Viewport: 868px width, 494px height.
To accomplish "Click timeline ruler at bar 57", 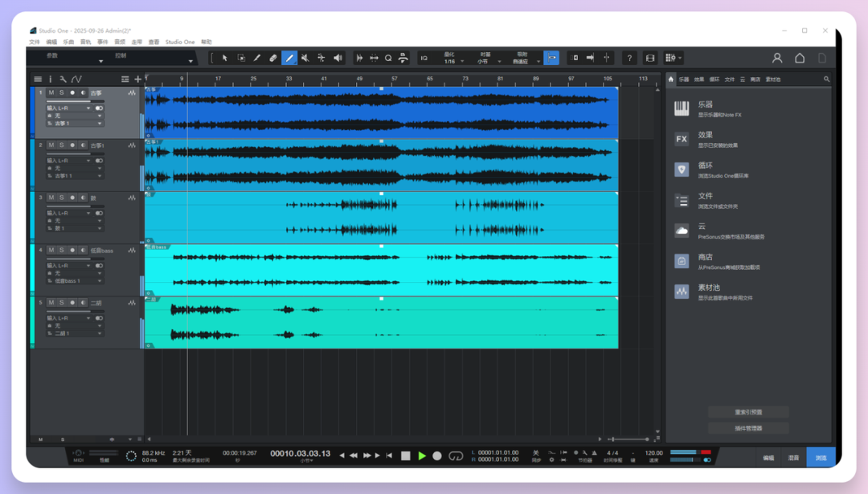I will point(394,80).
